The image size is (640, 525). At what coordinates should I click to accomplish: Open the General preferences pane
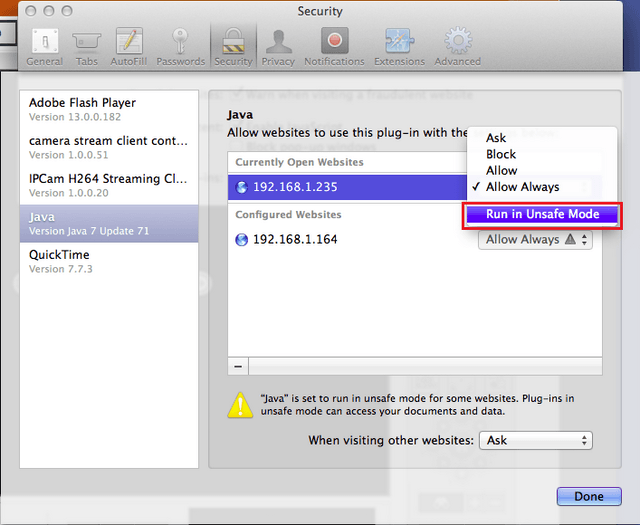(44, 47)
